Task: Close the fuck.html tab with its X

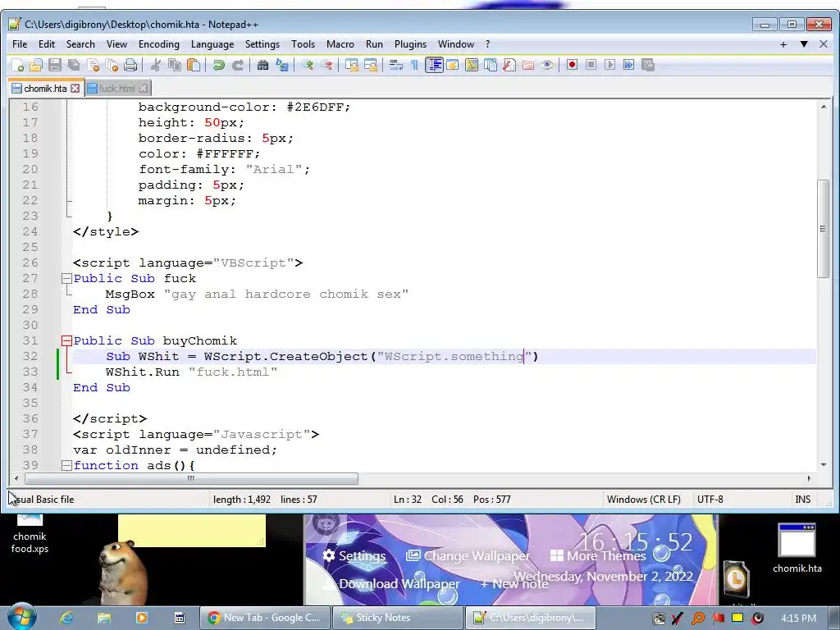Action: [143, 89]
